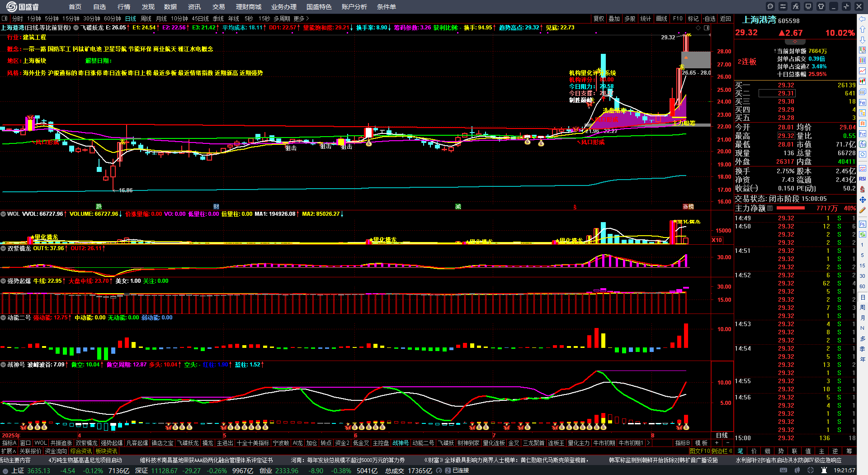Select the 笔 tick detail tab

741,451
